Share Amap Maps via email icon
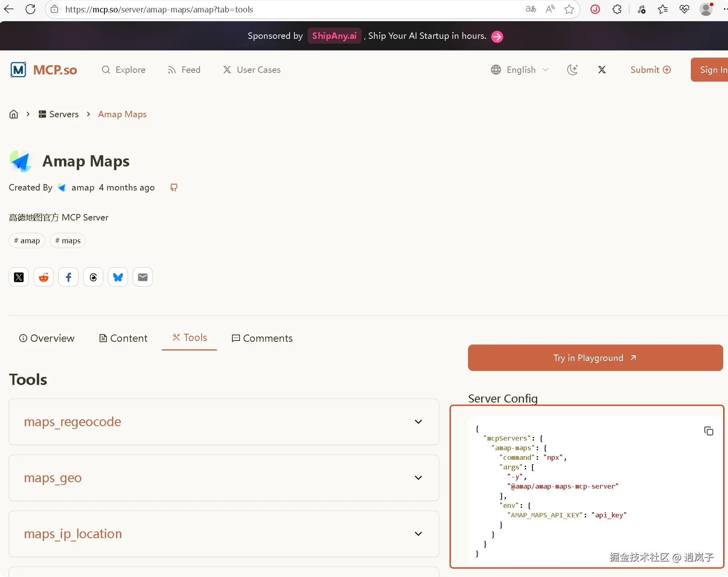 (143, 277)
